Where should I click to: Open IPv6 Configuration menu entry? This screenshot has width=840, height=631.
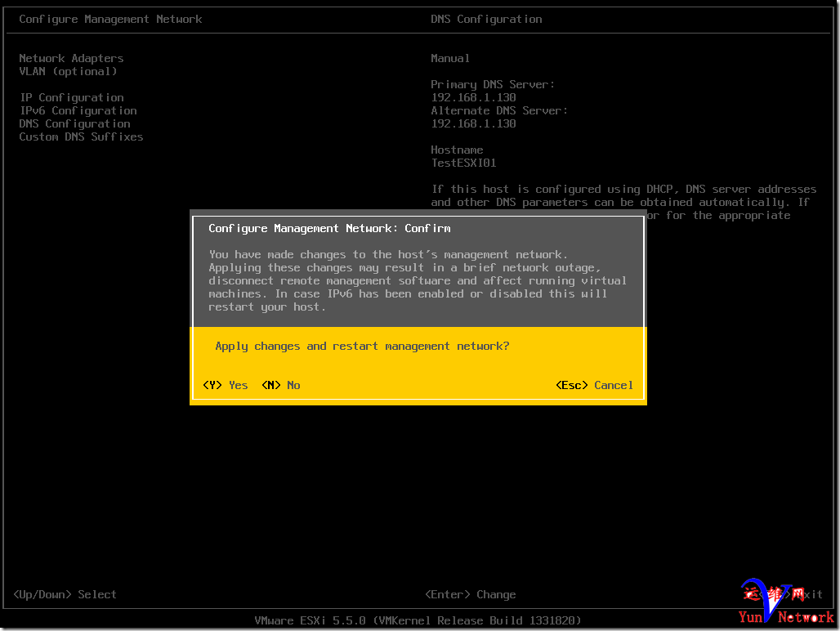78,111
